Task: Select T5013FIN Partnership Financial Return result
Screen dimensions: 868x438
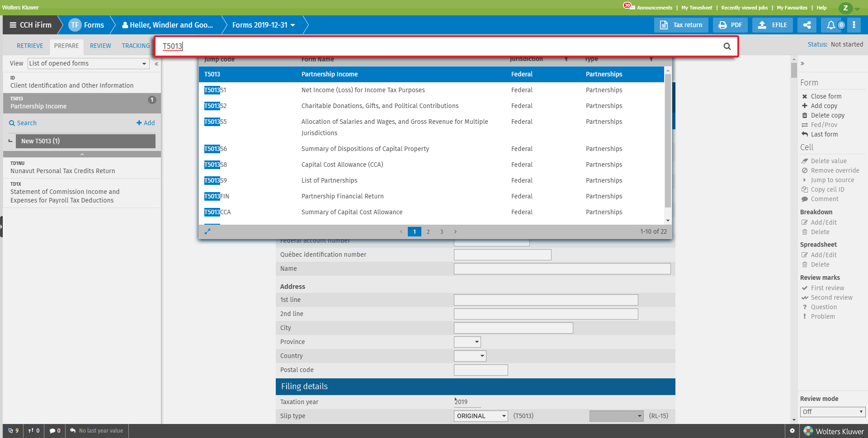Action: point(342,196)
